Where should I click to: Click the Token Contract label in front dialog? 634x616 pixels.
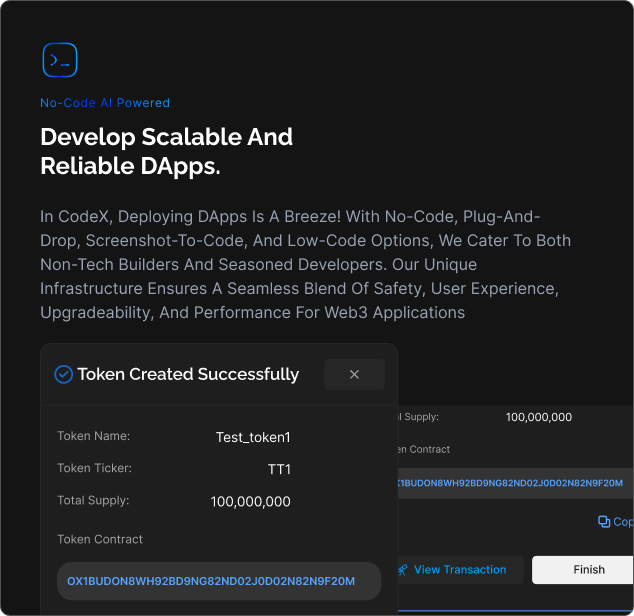tap(100, 539)
